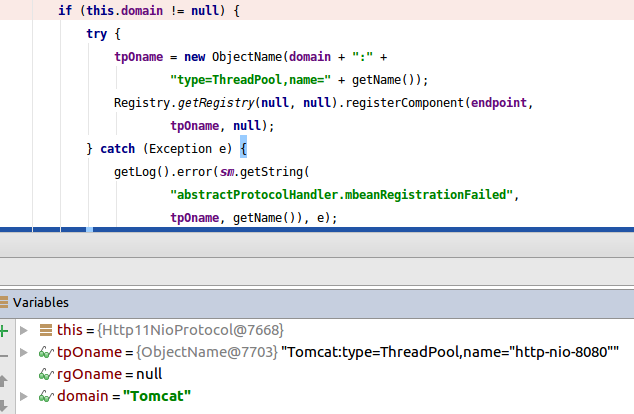634x414 pixels.
Task: Select the Variables panel title
Action: pyautogui.click(x=41, y=302)
